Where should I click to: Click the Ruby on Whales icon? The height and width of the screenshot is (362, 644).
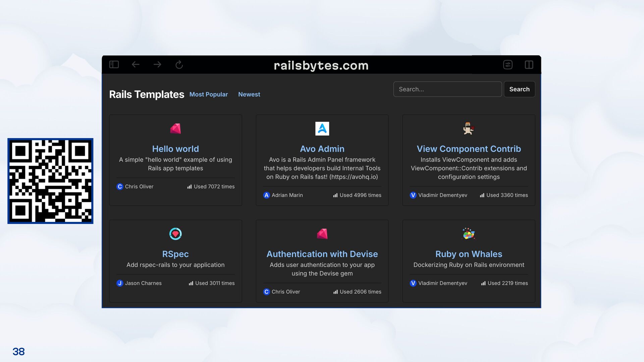(x=469, y=234)
